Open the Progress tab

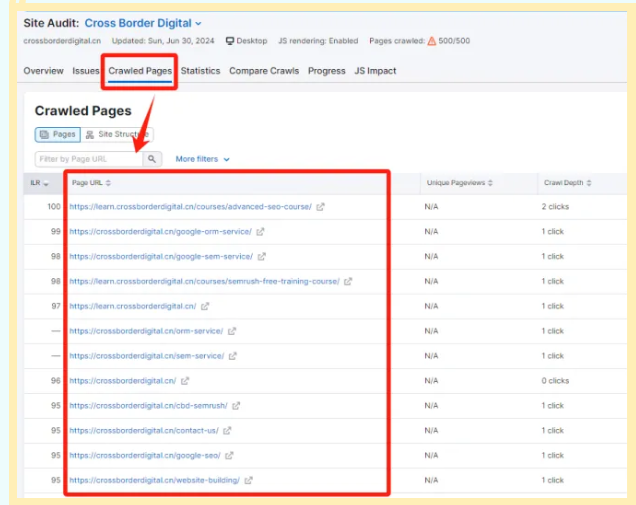[x=327, y=71]
